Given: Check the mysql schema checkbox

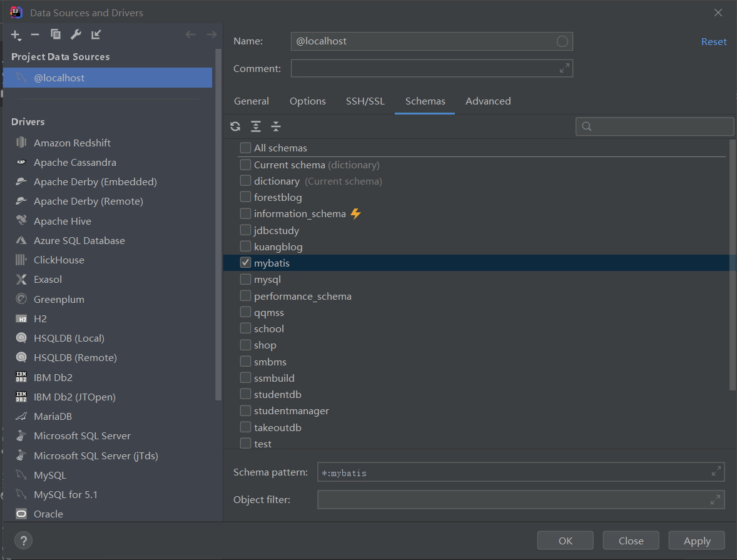Looking at the screenshot, I should (x=245, y=279).
